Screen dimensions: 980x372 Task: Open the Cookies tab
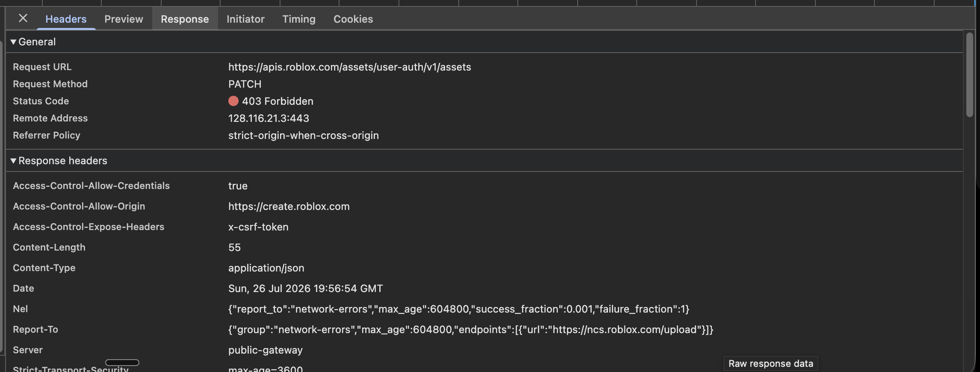[x=353, y=19]
